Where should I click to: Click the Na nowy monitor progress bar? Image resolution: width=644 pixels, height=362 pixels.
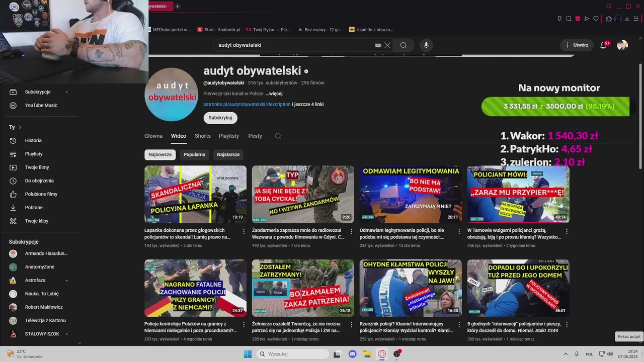click(555, 106)
